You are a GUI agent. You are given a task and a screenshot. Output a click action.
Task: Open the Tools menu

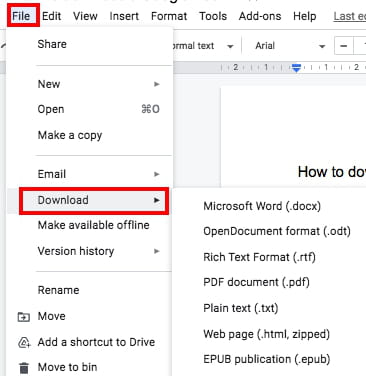(213, 16)
